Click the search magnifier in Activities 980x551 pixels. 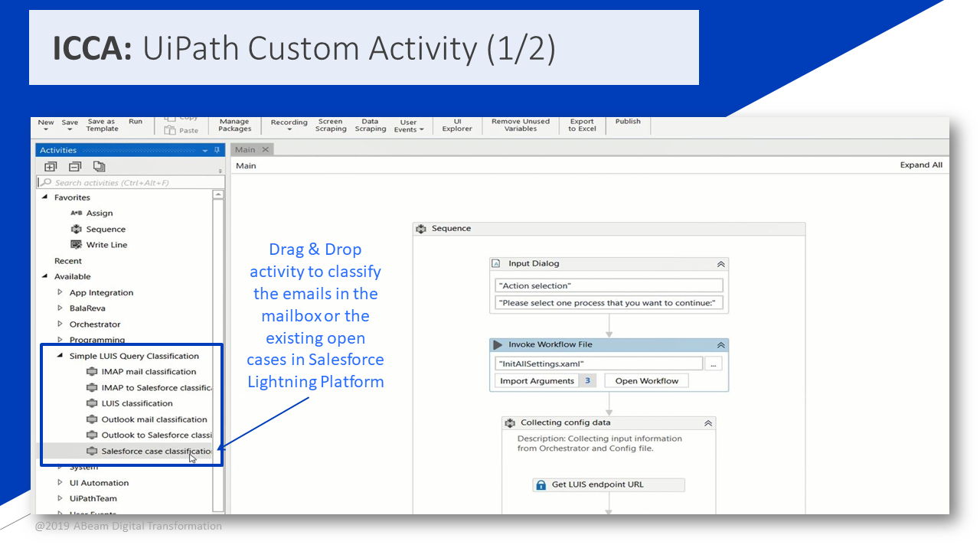(x=47, y=183)
